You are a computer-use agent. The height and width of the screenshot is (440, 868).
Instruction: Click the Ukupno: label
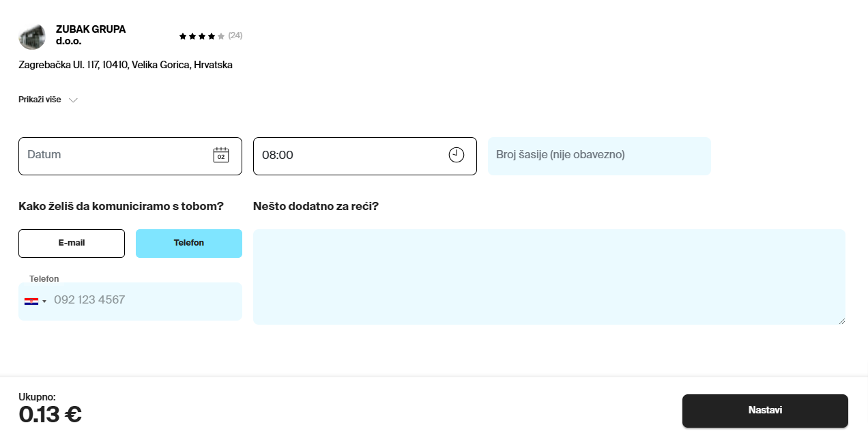pos(37,396)
